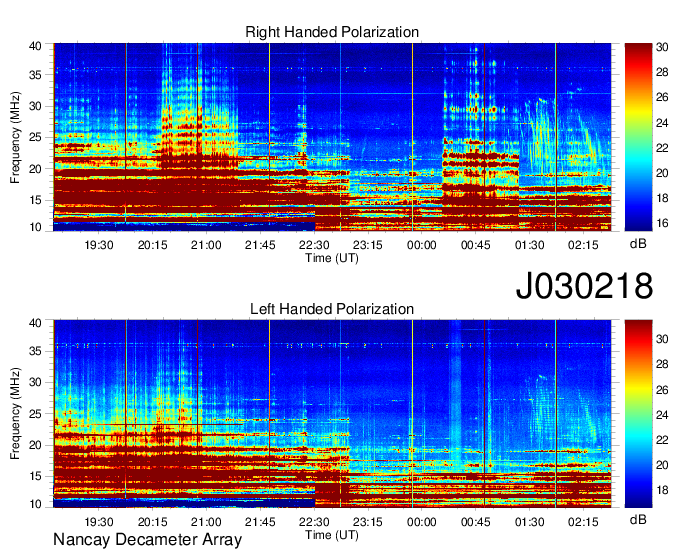Select the 20:15 time tick on Right Handed plot
This screenshot has height=552, width=680.
tap(152, 245)
